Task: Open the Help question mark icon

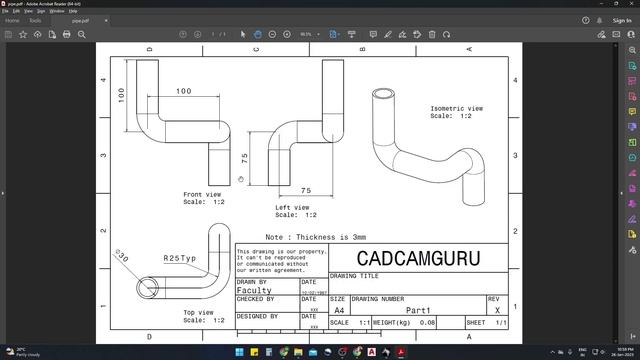Action: (586, 20)
